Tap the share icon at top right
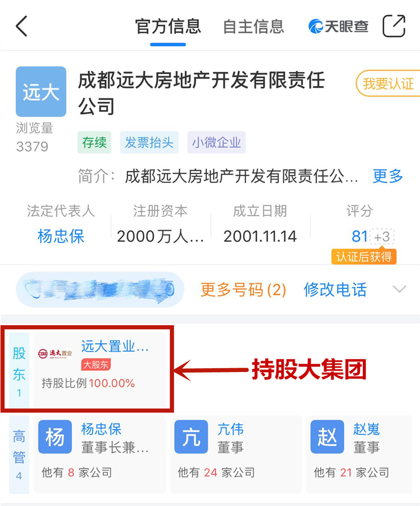The width and height of the screenshot is (420, 506). point(394,26)
